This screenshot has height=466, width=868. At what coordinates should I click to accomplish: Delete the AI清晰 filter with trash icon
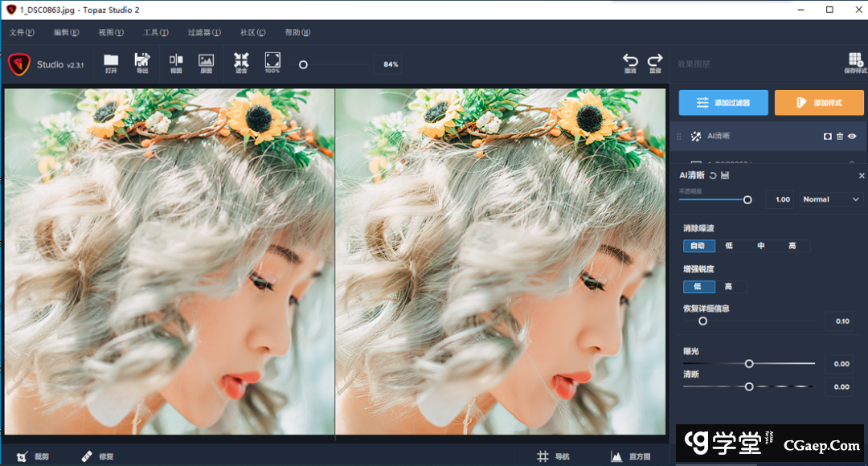(840, 137)
